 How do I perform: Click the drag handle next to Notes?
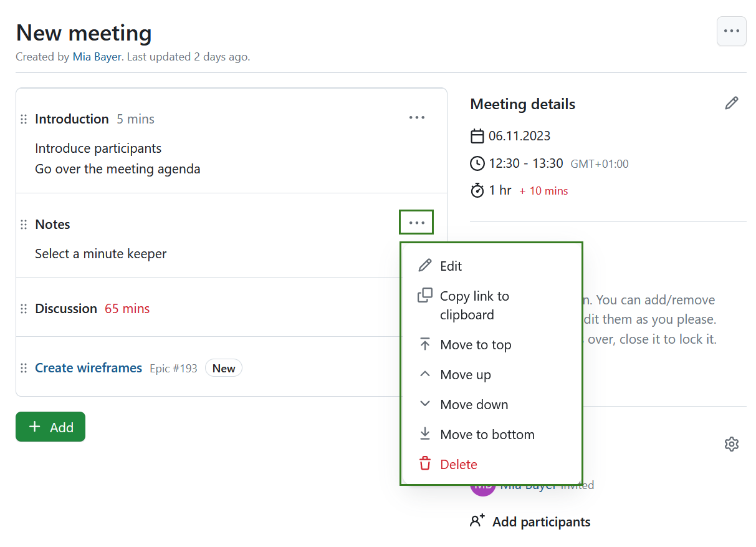click(24, 225)
